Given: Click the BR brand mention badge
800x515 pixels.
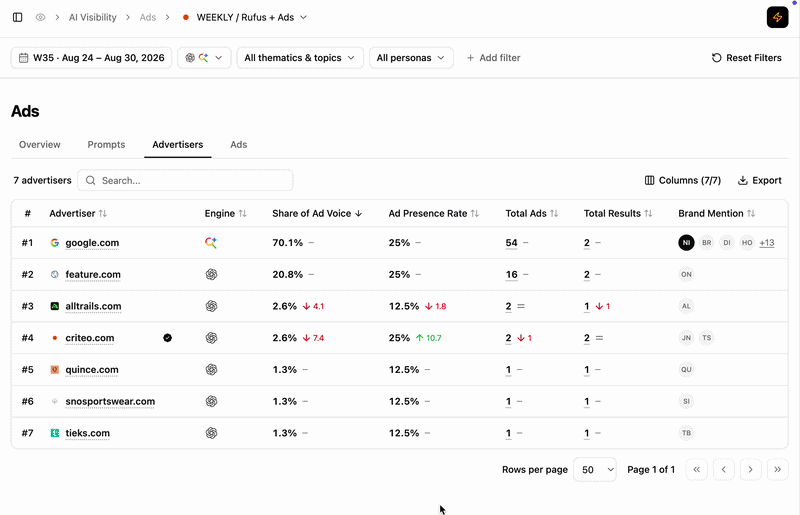Looking at the screenshot, I should click(707, 243).
